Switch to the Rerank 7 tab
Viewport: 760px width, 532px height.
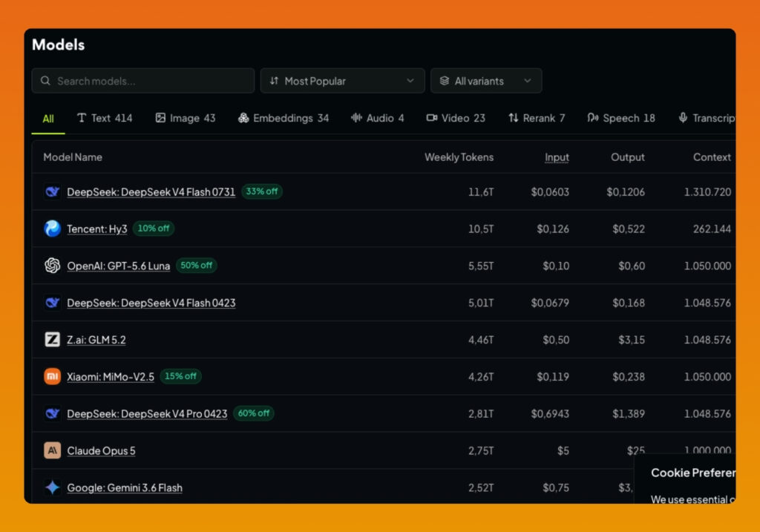[x=537, y=118]
